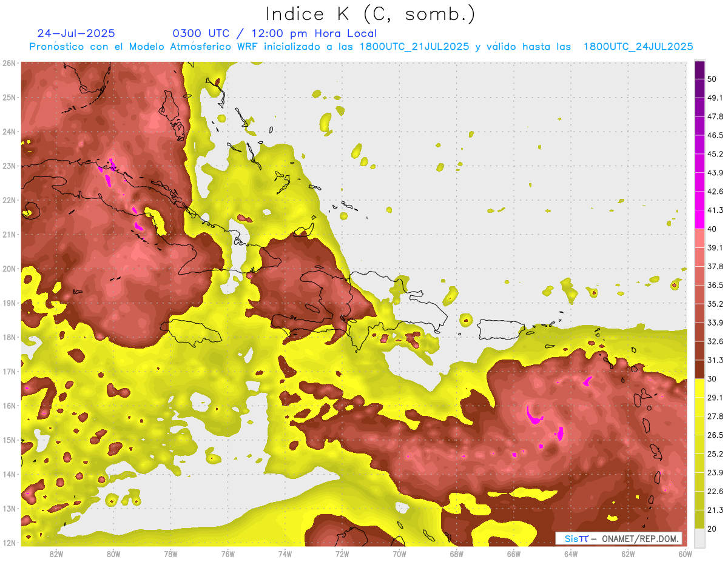The width and height of the screenshot is (728, 562).
Task: Click the "13N" latitude label
Action: click(x=9, y=508)
